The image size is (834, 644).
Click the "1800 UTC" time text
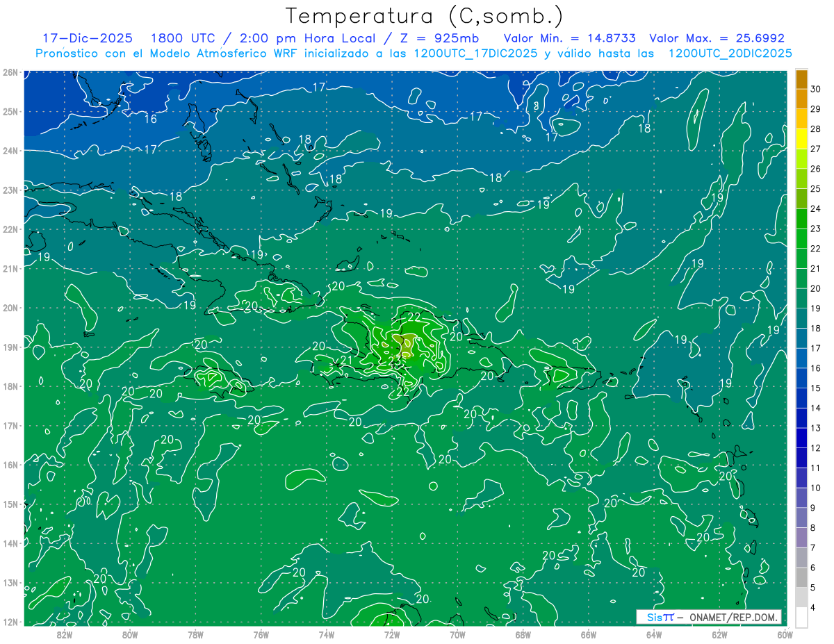(x=182, y=38)
